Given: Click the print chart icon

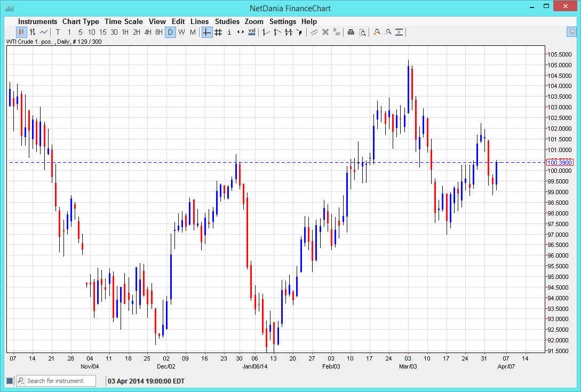Looking at the screenshot, I should (x=351, y=33).
